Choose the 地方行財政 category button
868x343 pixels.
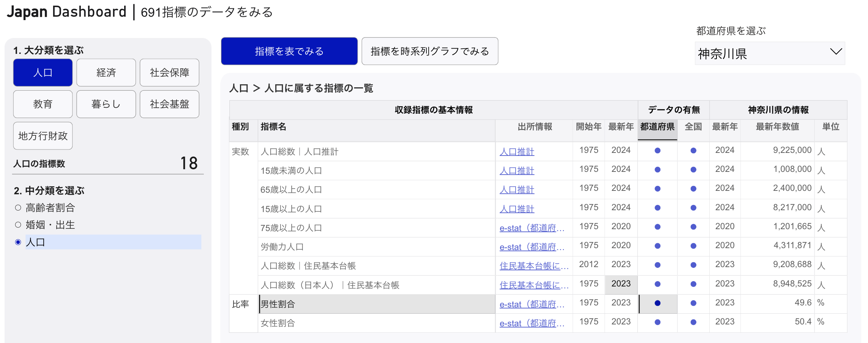pyautogui.click(x=43, y=136)
